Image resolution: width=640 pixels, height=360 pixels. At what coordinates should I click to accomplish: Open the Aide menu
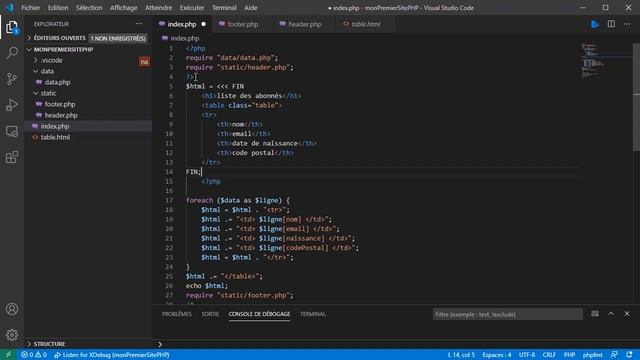(251, 7)
